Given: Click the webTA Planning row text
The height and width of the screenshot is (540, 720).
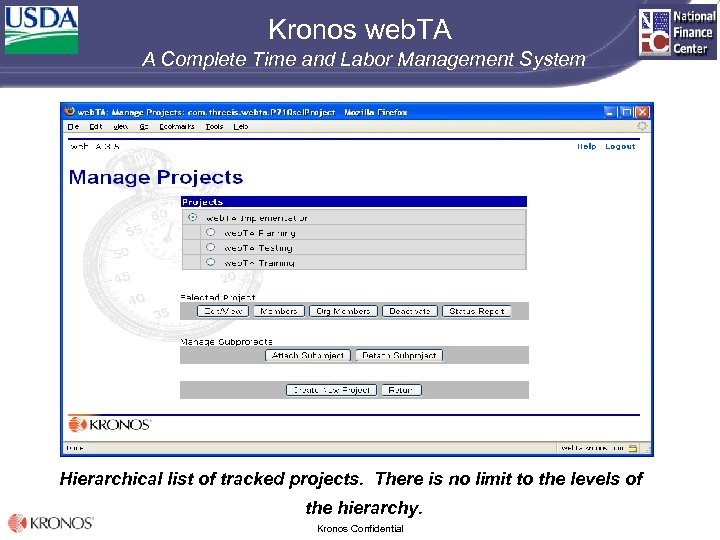Looking at the screenshot, I should [x=260, y=233].
